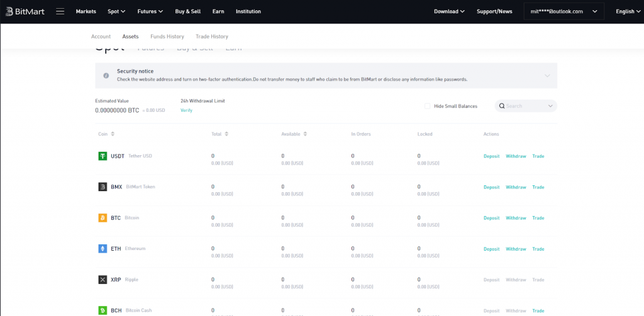
Task: Click the XRP Ripple coin icon
Action: [x=103, y=280]
